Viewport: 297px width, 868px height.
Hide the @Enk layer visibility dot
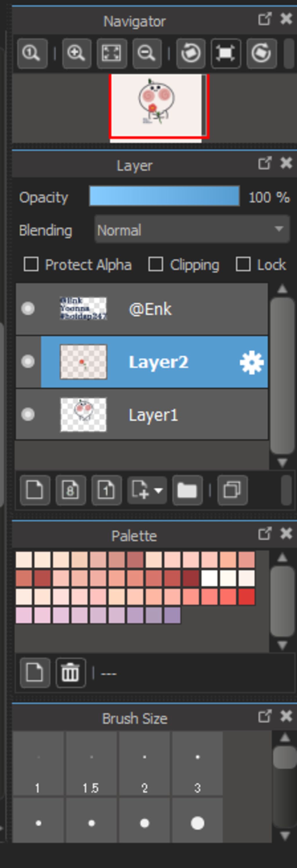point(28,308)
